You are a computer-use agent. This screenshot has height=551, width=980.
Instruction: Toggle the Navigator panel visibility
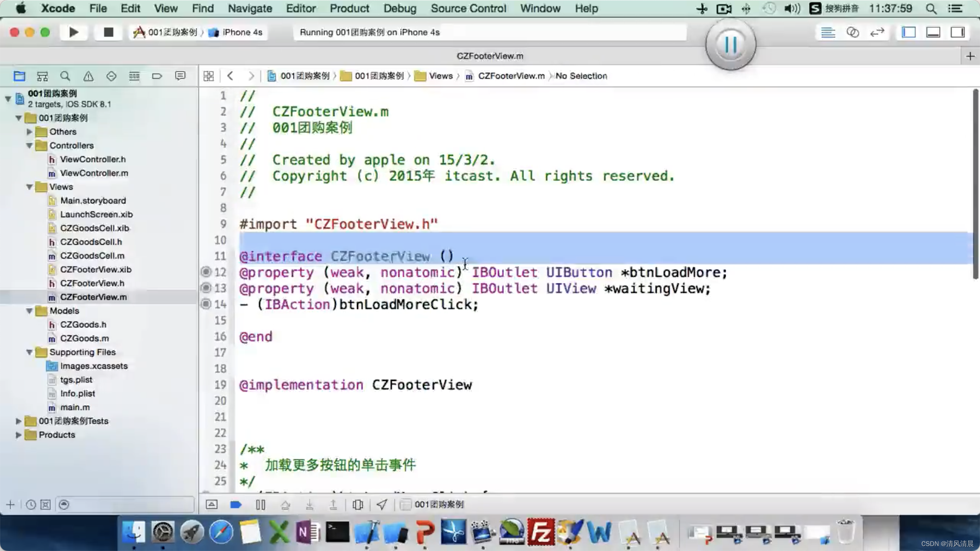click(x=908, y=33)
